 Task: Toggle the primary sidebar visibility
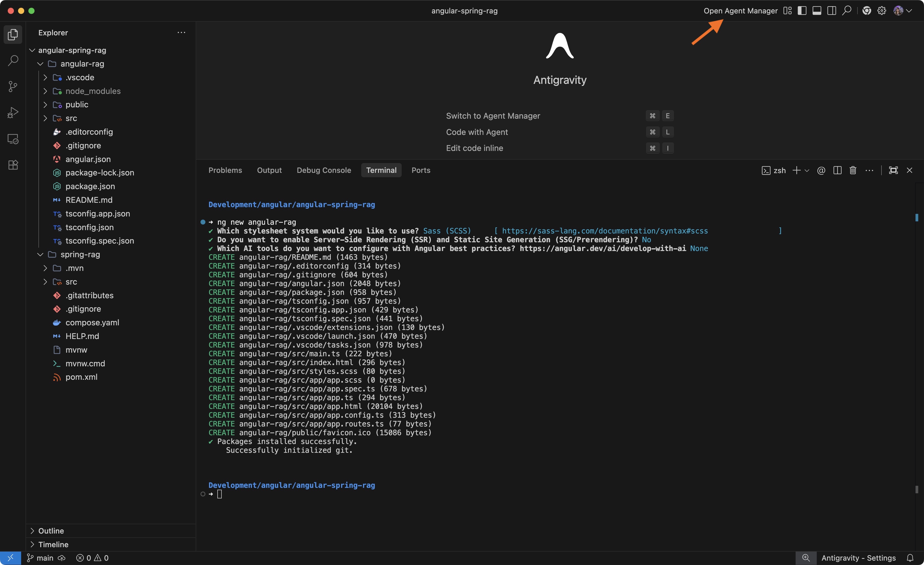coord(802,11)
